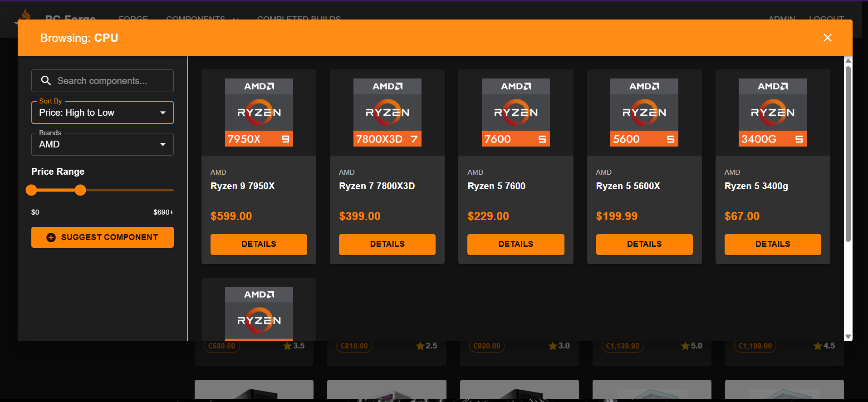Click the Ryzen 7 7800X3D product image
Viewport: 868px width, 402px height.
[x=387, y=113]
